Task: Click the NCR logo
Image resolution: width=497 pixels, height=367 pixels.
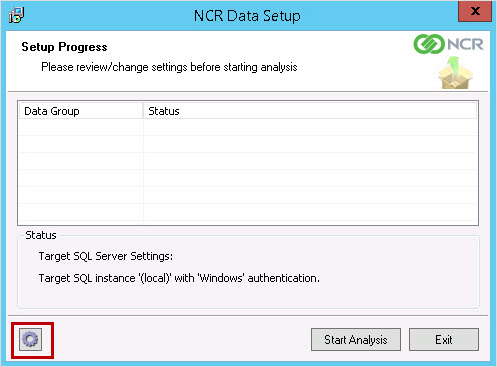Action: [x=448, y=44]
